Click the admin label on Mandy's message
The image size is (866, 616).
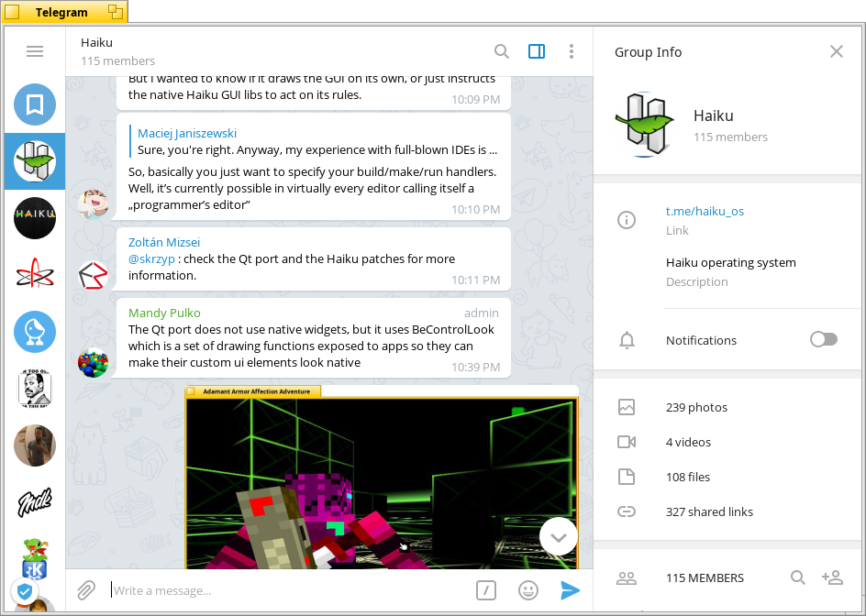pyautogui.click(x=481, y=313)
